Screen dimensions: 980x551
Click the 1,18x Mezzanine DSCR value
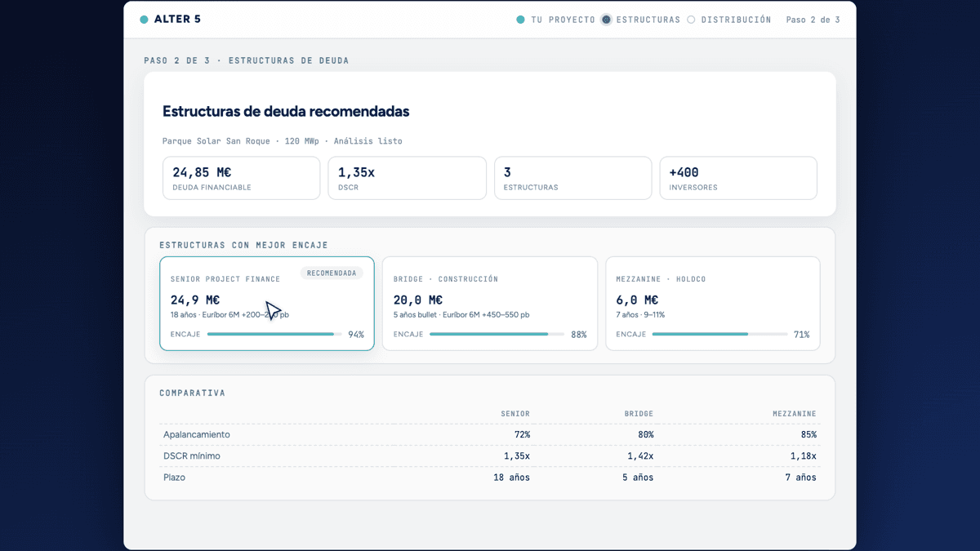804,456
